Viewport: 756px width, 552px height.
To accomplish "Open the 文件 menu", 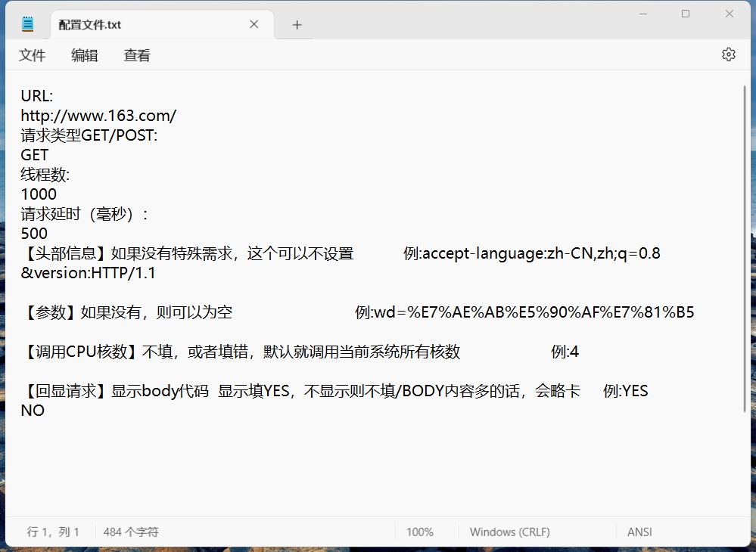I will click(32, 55).
